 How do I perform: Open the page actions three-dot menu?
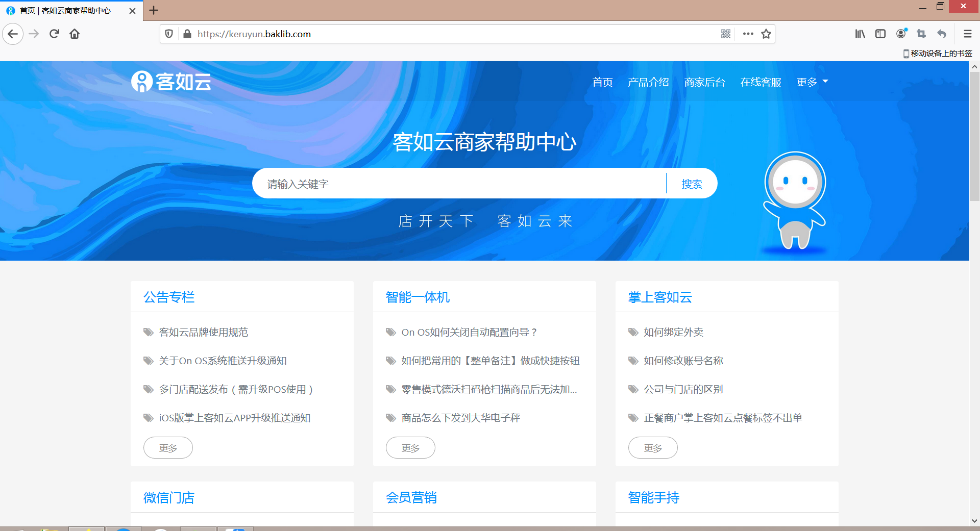tap(748, 34)
